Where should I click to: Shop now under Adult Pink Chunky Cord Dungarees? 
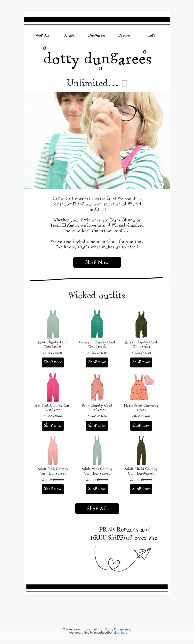53,489
